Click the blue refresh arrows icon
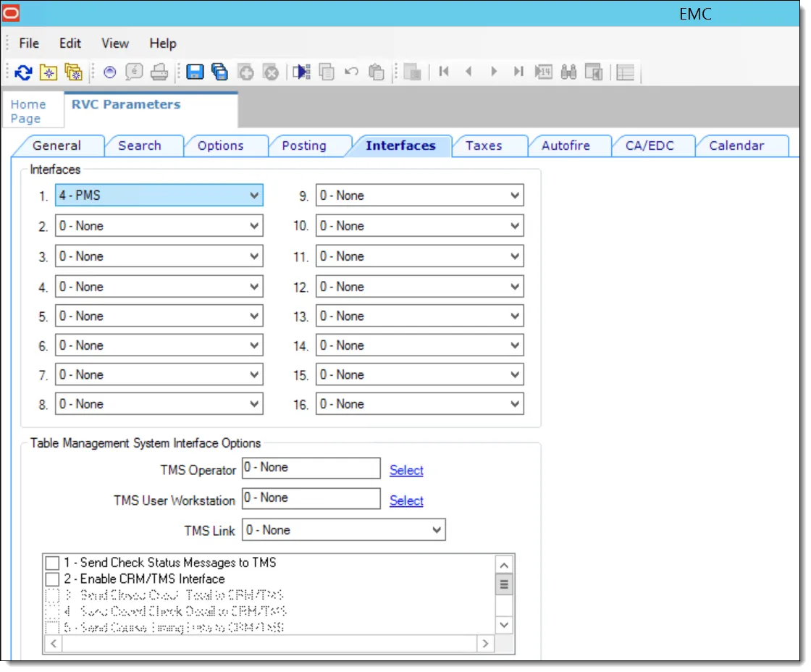 coord(23,72)
